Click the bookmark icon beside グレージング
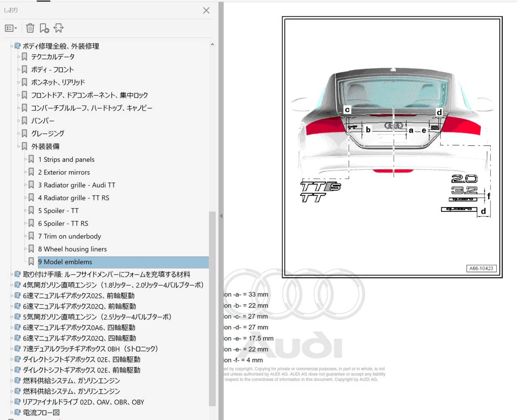517x420 pixels. tap(25, 133)
